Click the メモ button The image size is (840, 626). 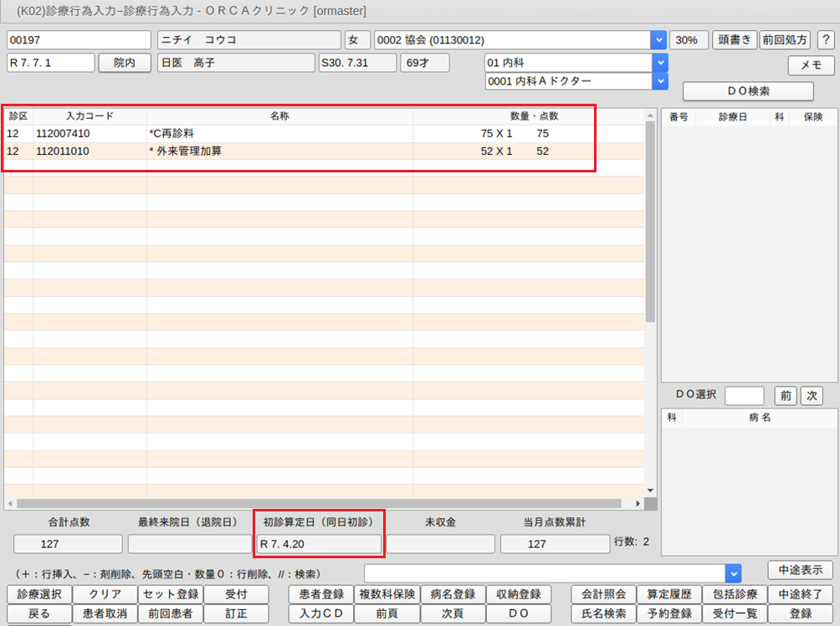pyautogui.click(x=811, y=65)
